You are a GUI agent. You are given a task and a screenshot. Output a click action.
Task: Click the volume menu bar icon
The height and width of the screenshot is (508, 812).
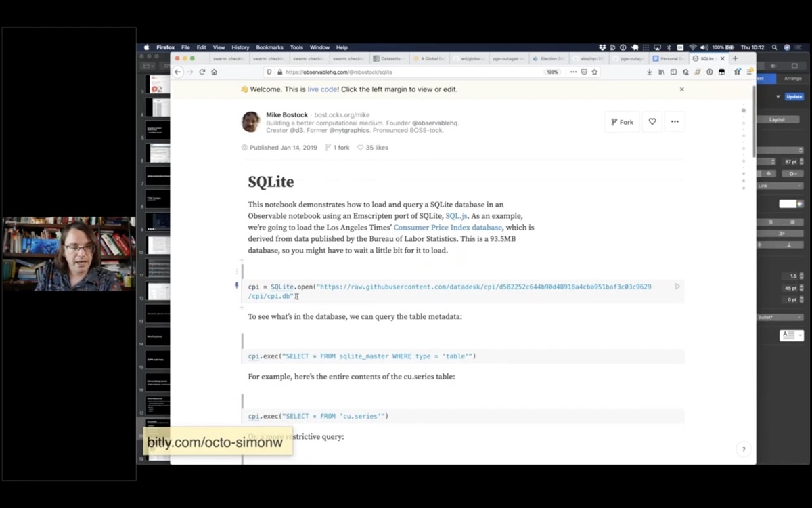(704, 47)
